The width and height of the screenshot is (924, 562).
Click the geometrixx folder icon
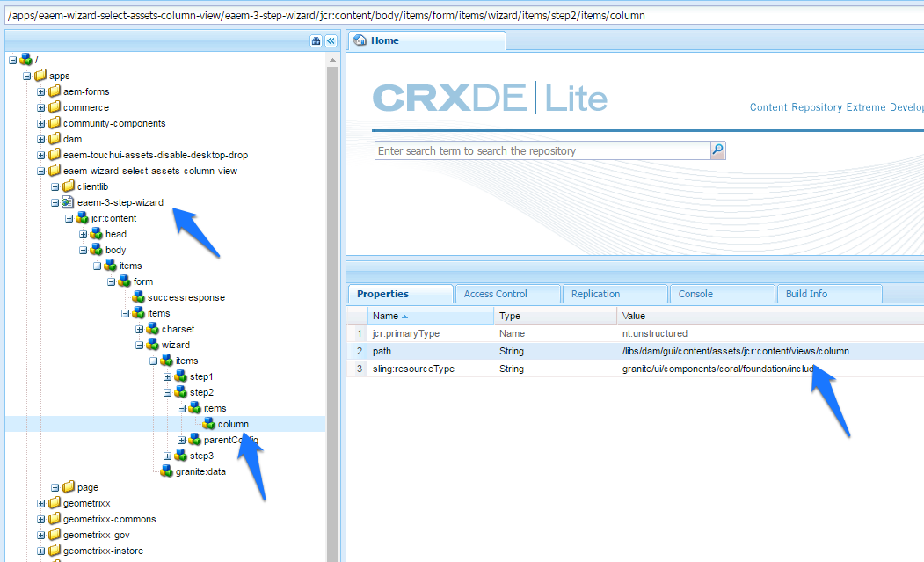pos(55,503)
